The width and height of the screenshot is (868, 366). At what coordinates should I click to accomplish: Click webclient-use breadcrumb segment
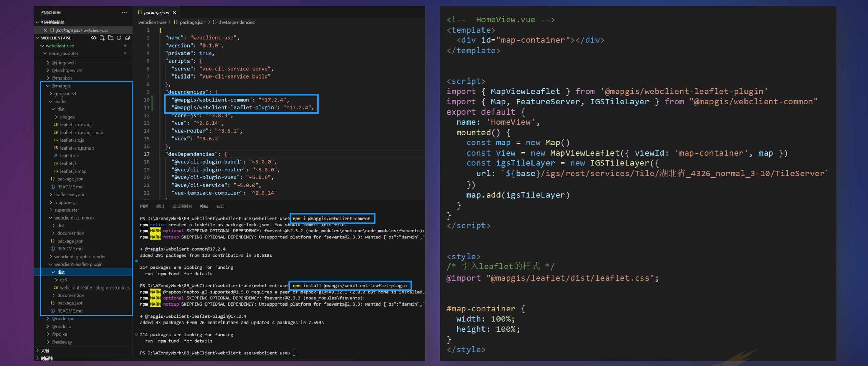(x=152, y=22)
